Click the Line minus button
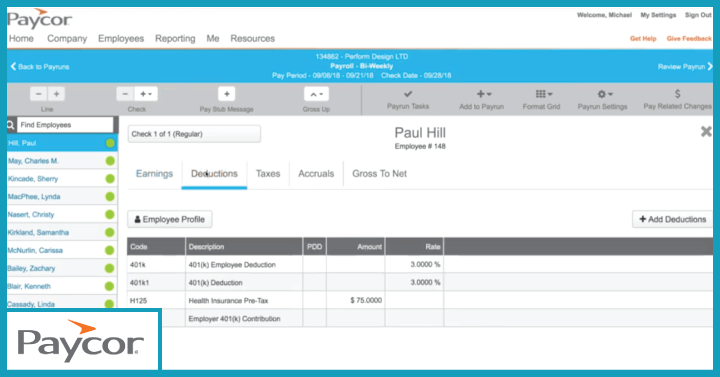The width and height of the screenshot is (720, 377). 39,94
